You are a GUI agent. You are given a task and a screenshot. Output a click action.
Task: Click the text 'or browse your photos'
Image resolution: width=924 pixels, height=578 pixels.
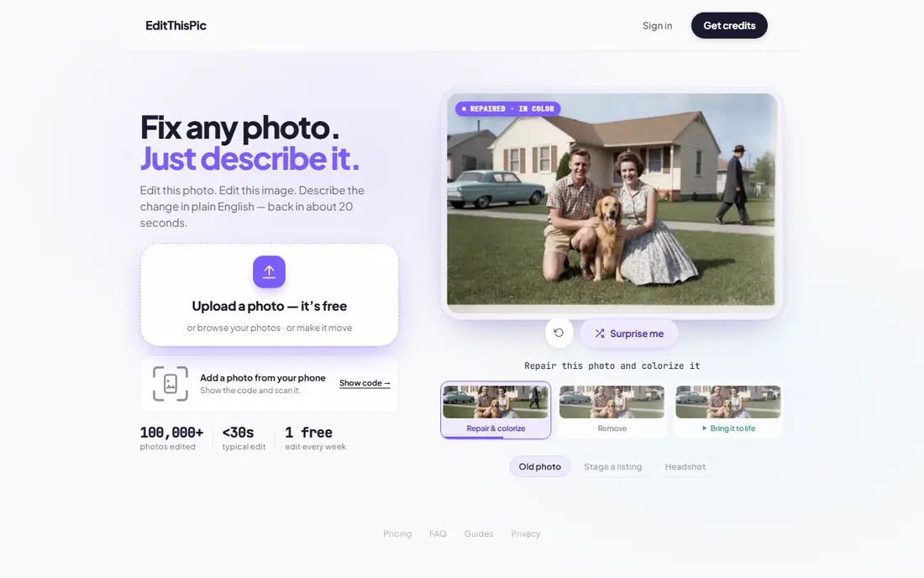tap(234, 328)
